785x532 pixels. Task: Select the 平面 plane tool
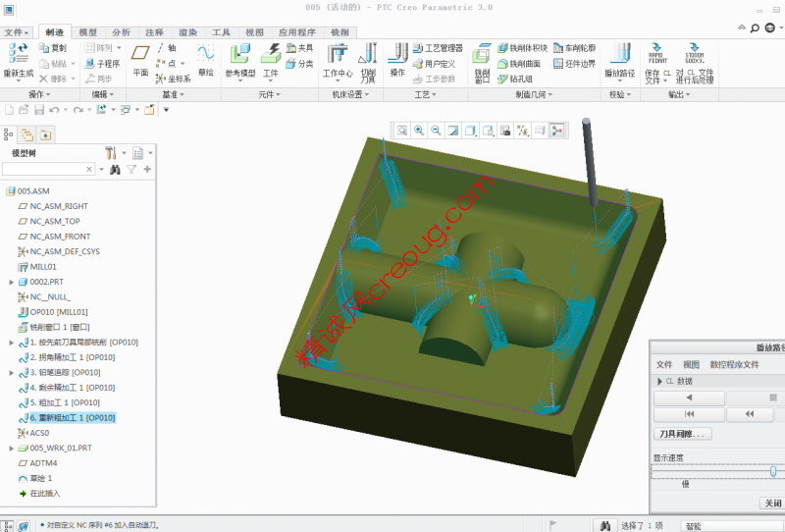pyautogui.click(x=140, y=60)
